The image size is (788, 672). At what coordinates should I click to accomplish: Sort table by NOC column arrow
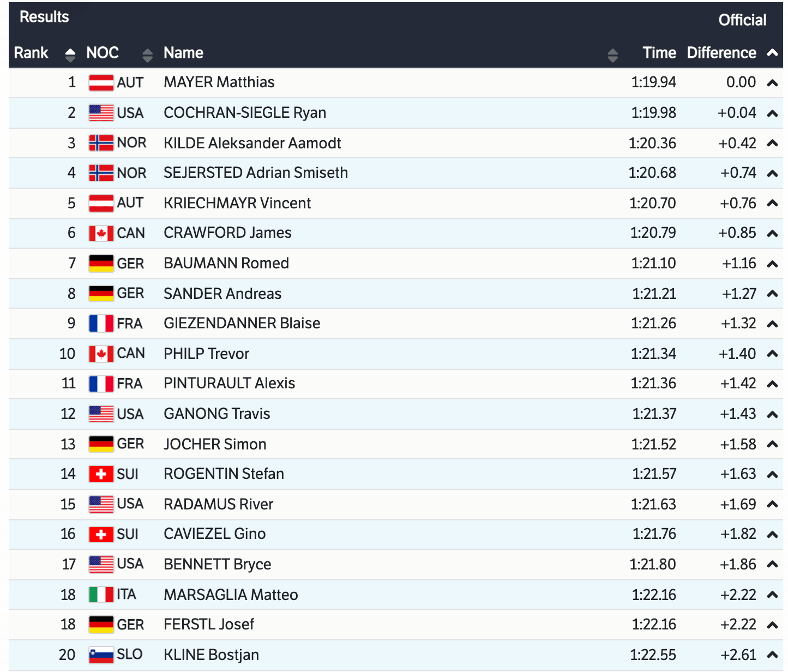(x=147, y=54)
